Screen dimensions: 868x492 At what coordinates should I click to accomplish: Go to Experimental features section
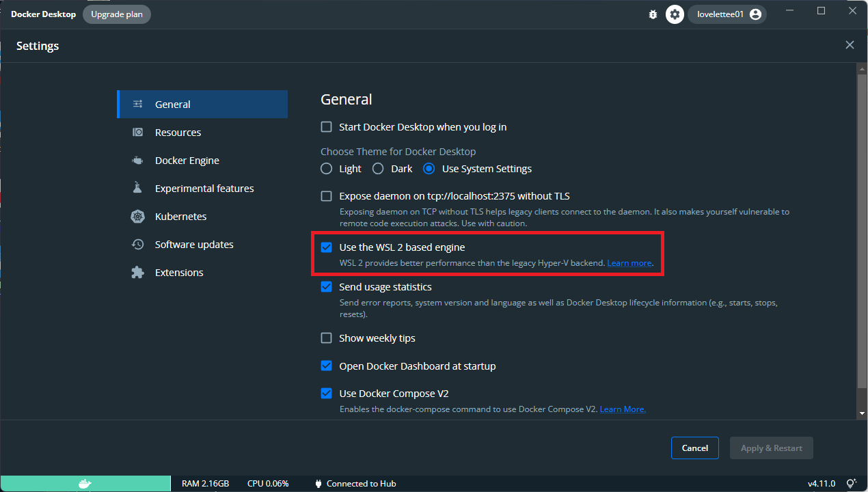202,189
